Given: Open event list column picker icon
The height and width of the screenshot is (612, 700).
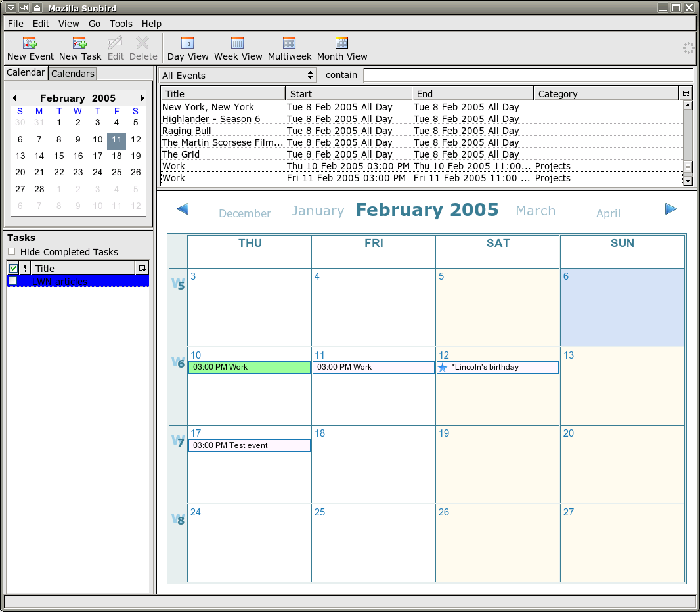Looking at the screenshot, I should (x=686, y=93).
